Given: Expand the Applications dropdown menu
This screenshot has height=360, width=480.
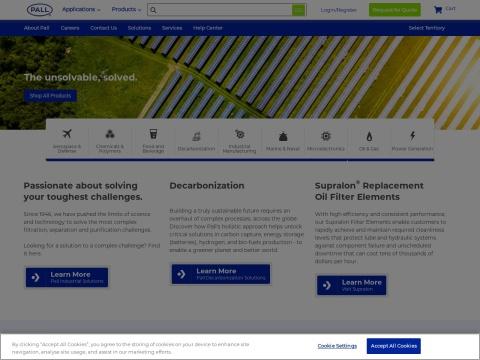Looking at the screenshot, I should 81,10.
